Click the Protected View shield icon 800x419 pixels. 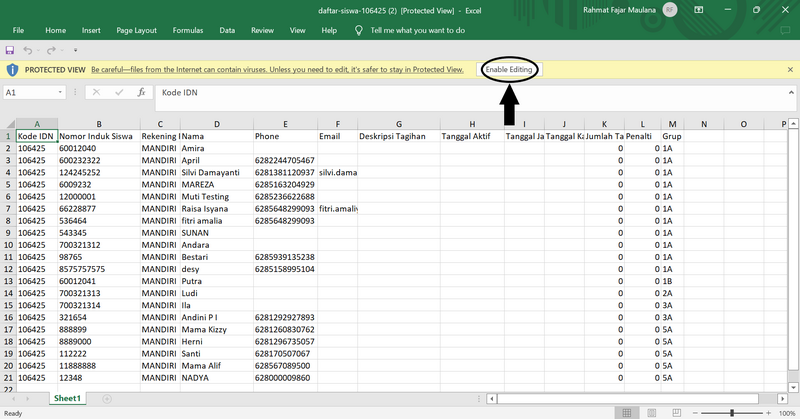click(x=12, y=69)
